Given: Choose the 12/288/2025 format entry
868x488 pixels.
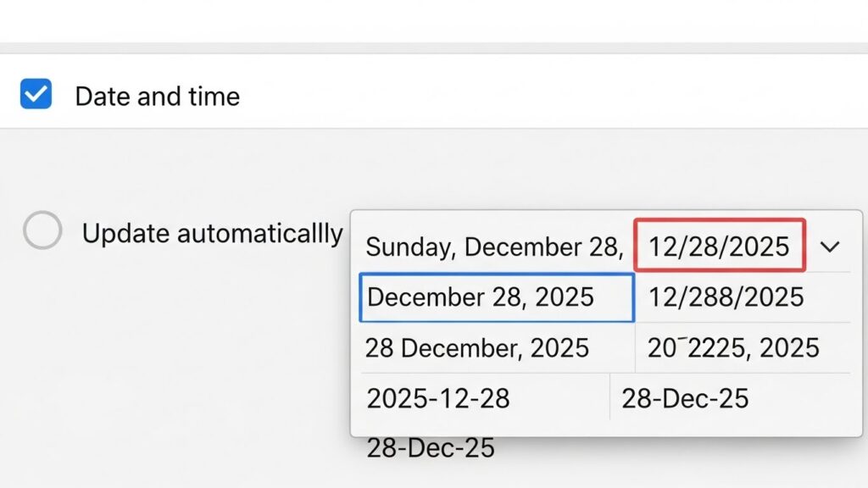Looking at the screenshot, I should (726, 297).
